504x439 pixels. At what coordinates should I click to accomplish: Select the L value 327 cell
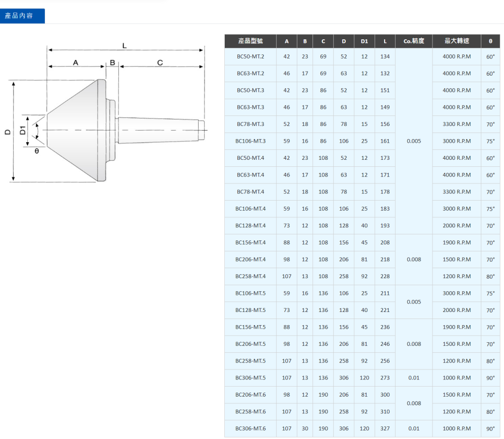(x=385, y=429)
